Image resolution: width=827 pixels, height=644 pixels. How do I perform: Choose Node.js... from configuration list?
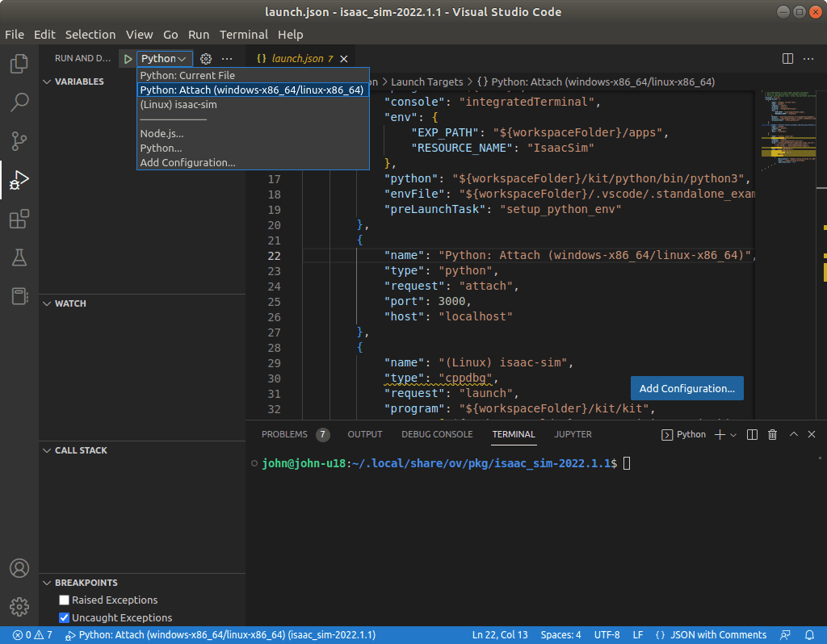coord(253,134)
